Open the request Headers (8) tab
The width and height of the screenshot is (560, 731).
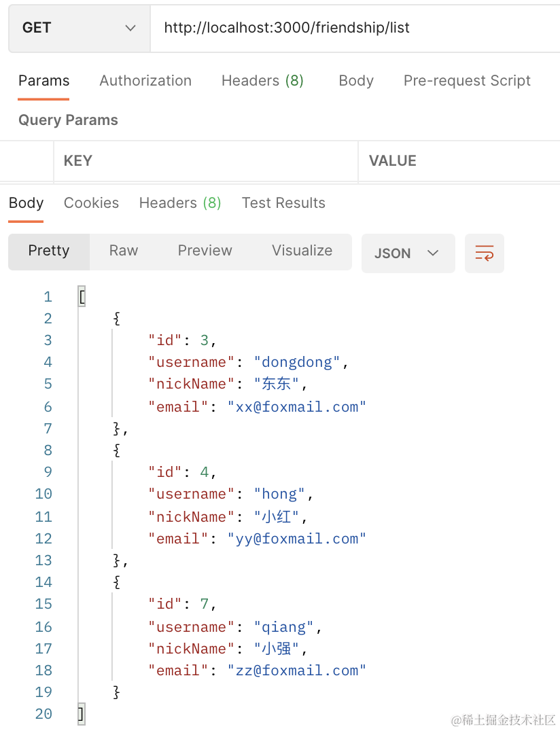click(x=262, y=81)
